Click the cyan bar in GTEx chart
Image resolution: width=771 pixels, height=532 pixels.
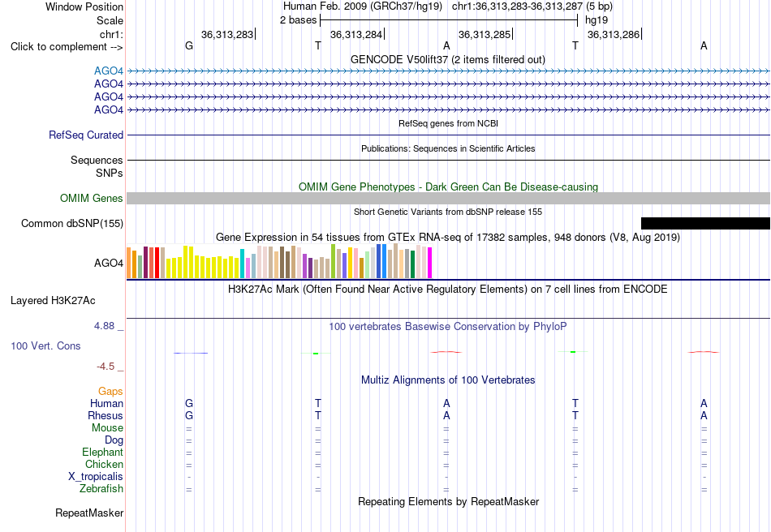[243, 264]
